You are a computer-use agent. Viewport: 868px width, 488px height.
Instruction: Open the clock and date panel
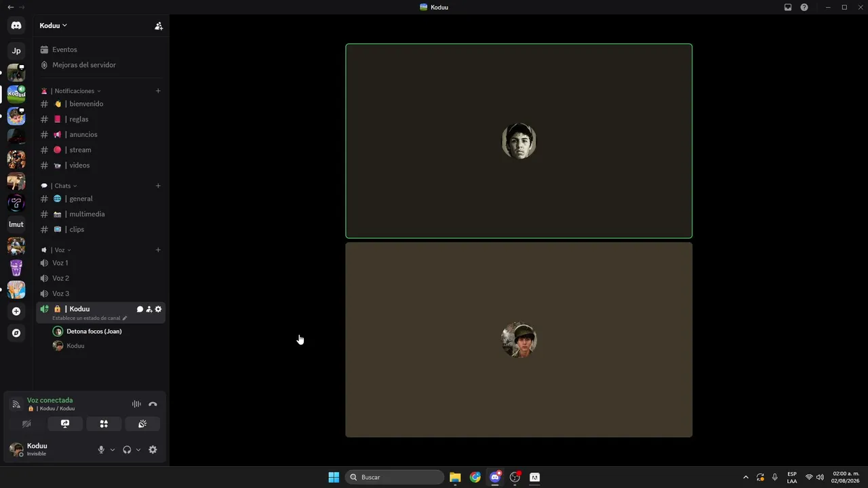point(846,477)
